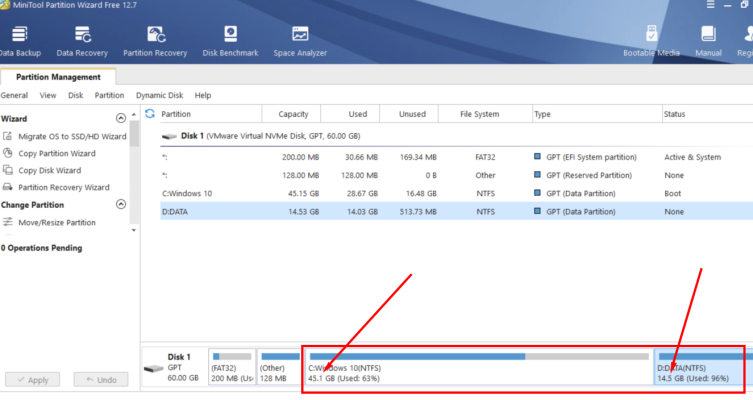The width and height of the screenshot is (753, 400).
Task: Click the type icon of the Reserved Partition
Action: point(537,175)
